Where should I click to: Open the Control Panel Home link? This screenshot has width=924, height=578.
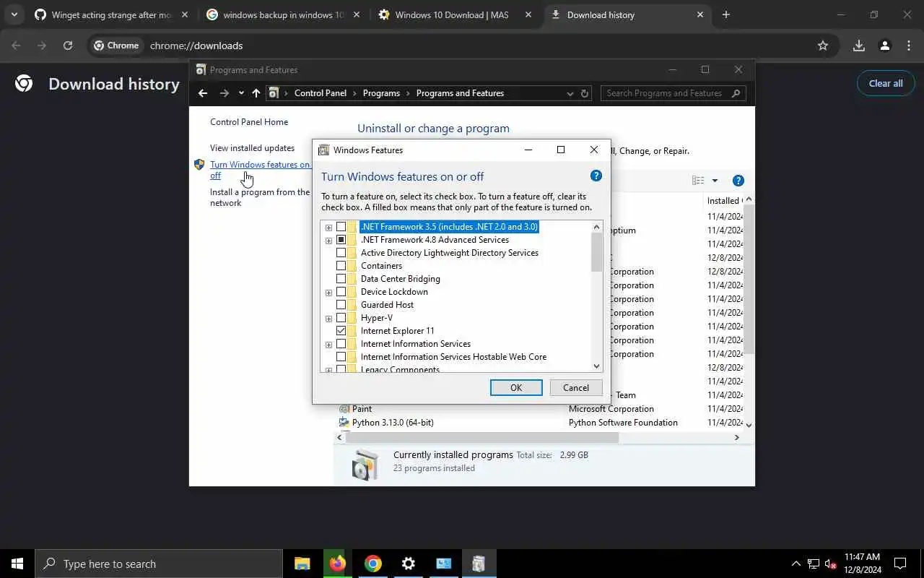[x=249, y=122]
